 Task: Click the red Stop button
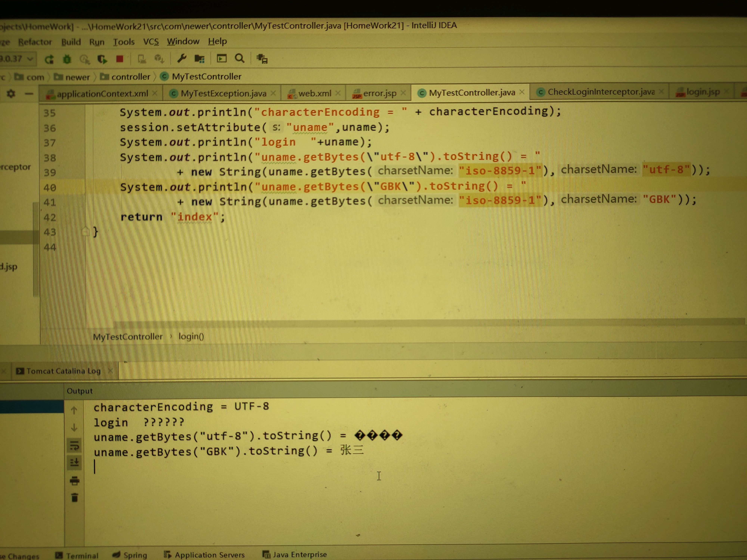pos(120,59)
